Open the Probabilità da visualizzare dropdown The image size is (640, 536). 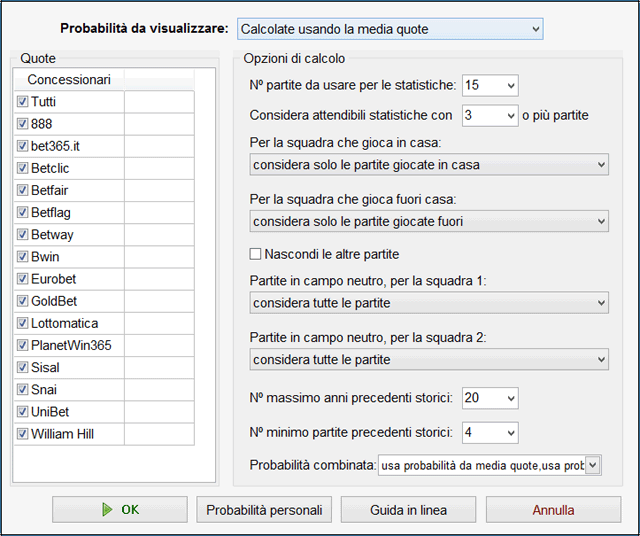pyautogui.click(x=390, y=29)
